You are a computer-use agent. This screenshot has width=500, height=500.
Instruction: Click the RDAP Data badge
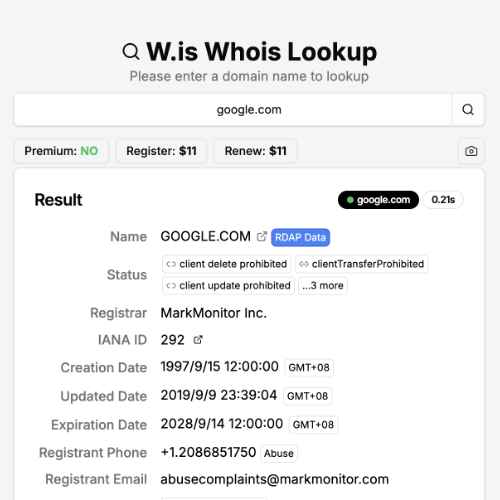point(300,237)
